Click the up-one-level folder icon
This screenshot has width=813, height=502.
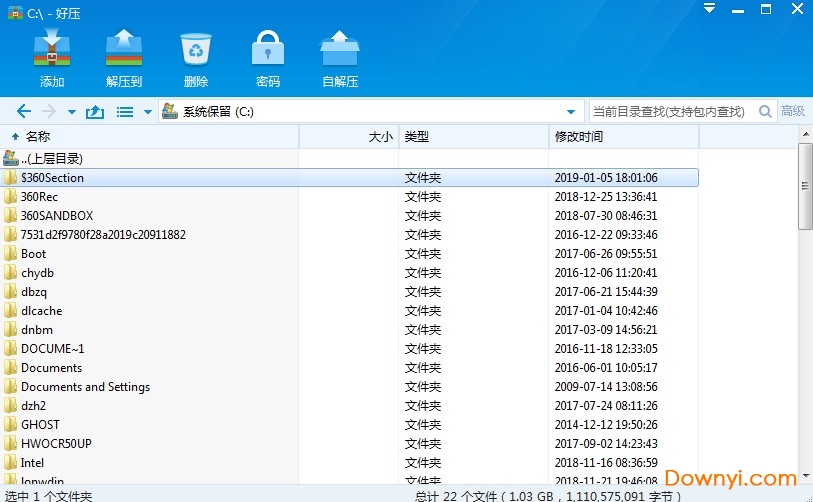[95, 111]
